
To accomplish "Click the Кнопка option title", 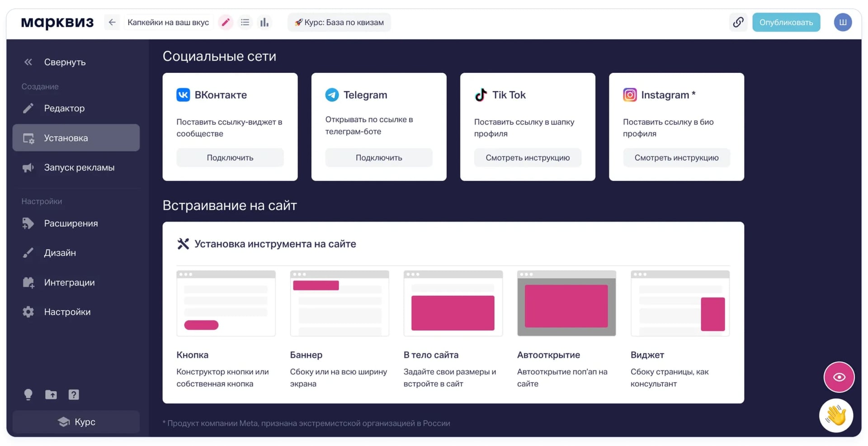I will [193, 355].
